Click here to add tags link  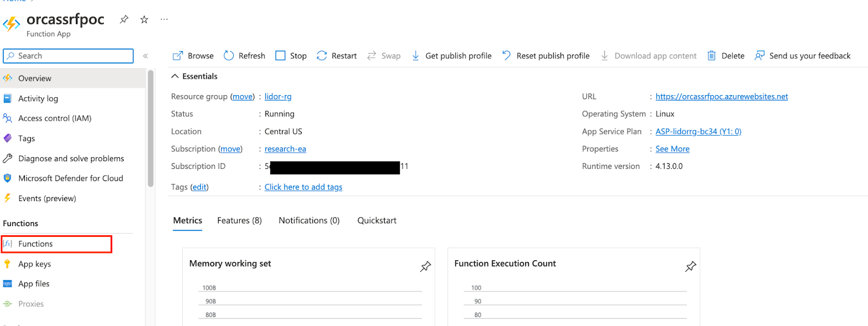click(303, 187)
